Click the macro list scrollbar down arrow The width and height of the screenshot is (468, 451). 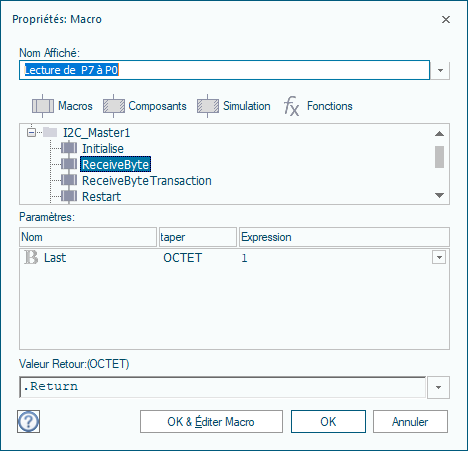coord(440,195)
